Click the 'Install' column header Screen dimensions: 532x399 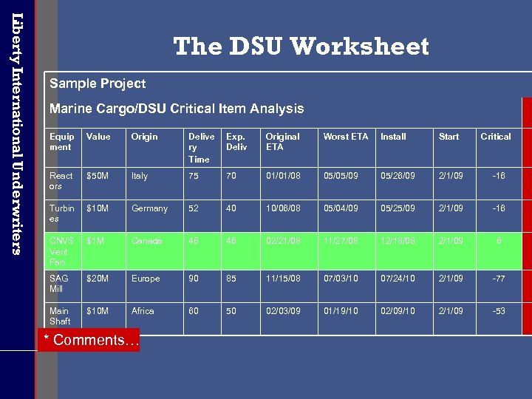pyautogui.click(x=404, y=148)
